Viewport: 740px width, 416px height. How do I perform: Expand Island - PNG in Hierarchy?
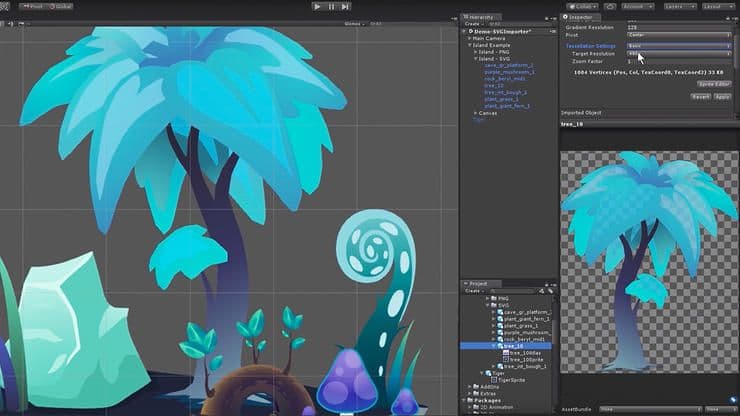point(476,52)
